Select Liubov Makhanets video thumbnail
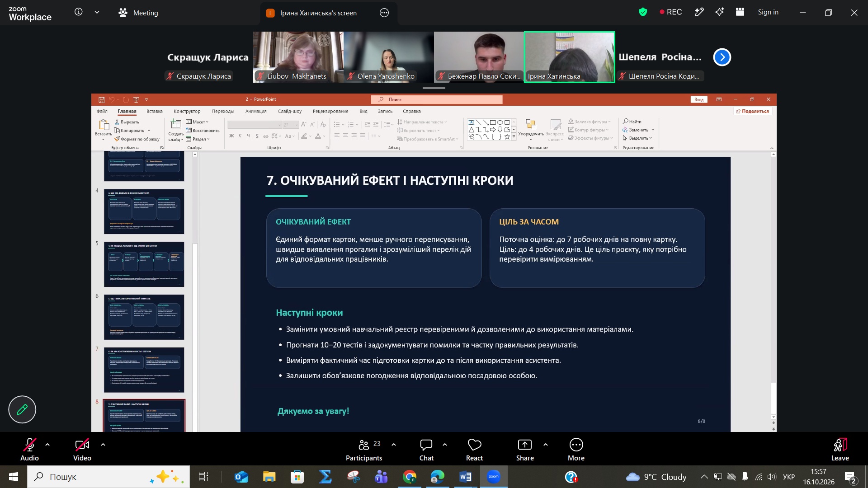This screenshot has height=488, width=868. pyautogui.click(x=298, y=57)
